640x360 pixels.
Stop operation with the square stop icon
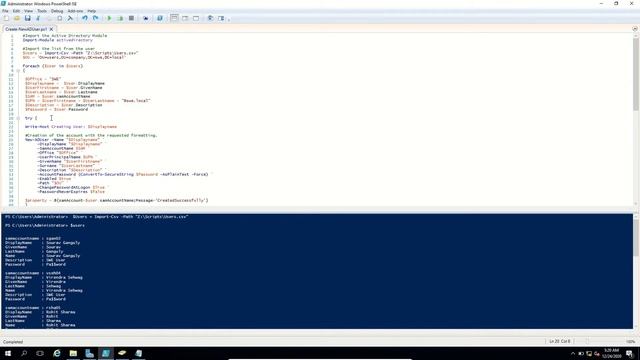131,18
